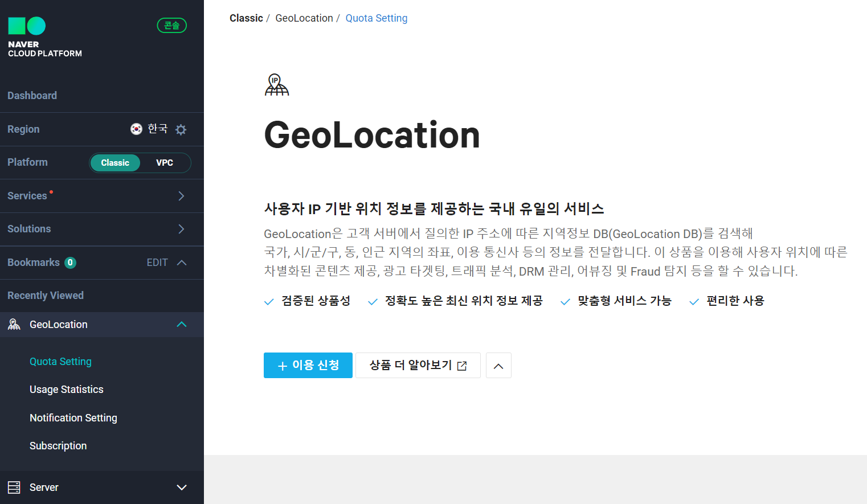Switch platform to Classic

pos(115,163)
